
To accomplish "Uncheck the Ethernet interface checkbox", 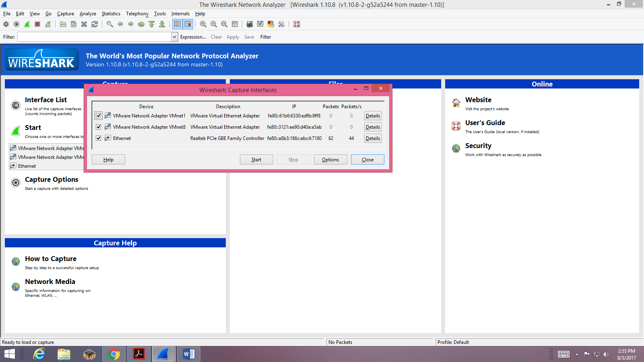I will pyautogui.click(x=99, y=138).
